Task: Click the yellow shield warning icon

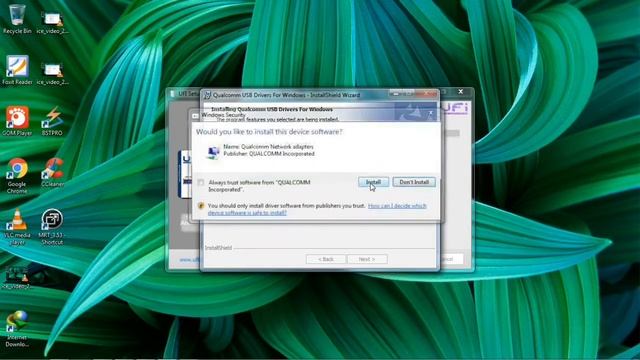Action: [x=201, y=206]
